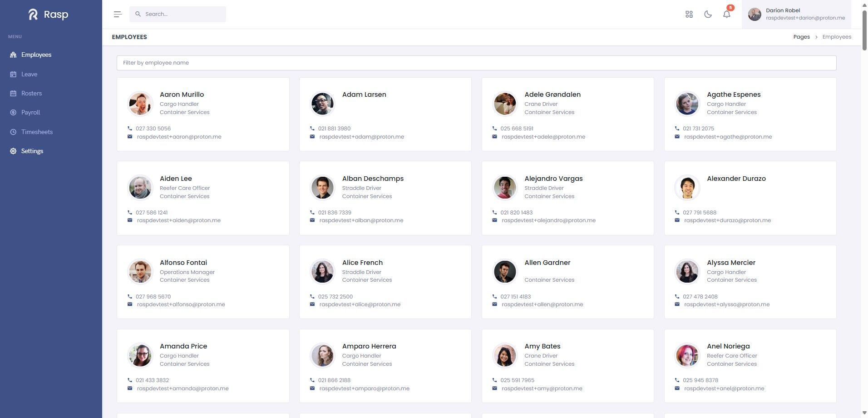Open the Darion Robel user profile menu
The image size is (868, 418).
[x=796, y=15]
